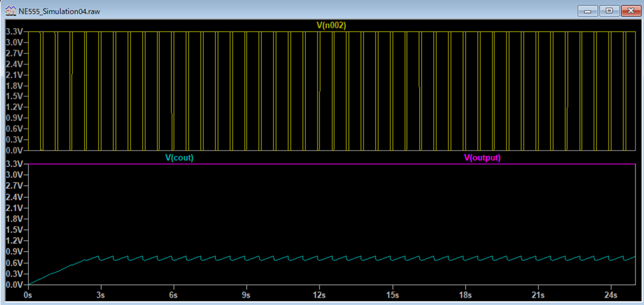Screen dimensions: 644x305
Task: Click the 6s time axis label
Action: pyautogui.click(x=173, y=295)
